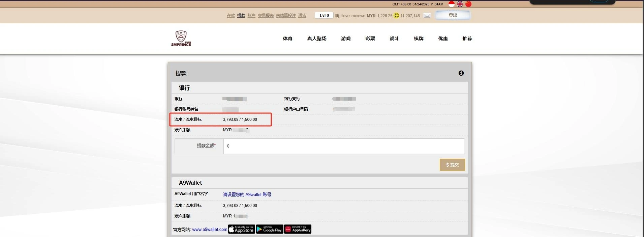
Task: Select the Chinese flag language icon
Action: [x=468, y=4]
